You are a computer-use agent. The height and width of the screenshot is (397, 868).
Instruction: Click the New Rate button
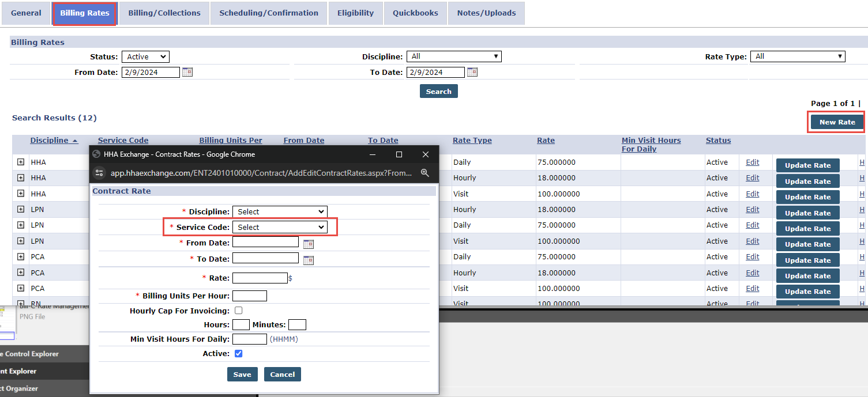point(837,122)
